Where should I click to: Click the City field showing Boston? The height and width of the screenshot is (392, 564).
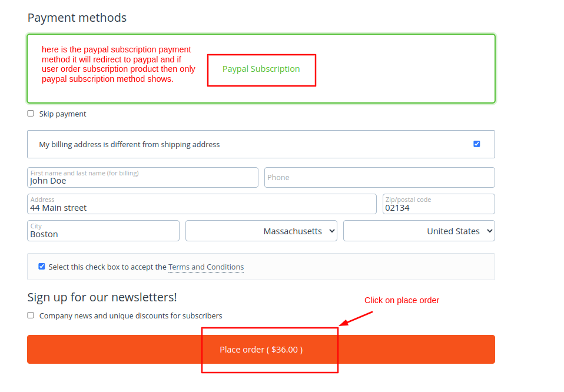[103, 231]
